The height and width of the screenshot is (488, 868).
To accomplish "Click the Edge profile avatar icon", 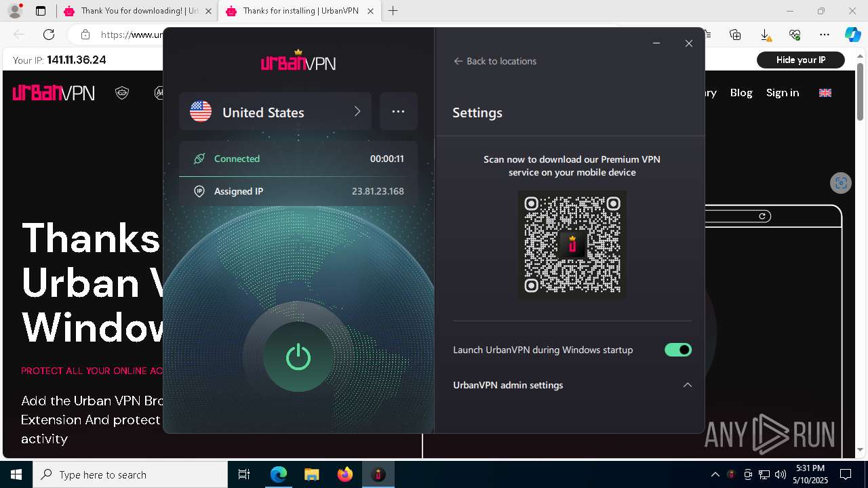I will pyautogui.click(x=14, y=11).
